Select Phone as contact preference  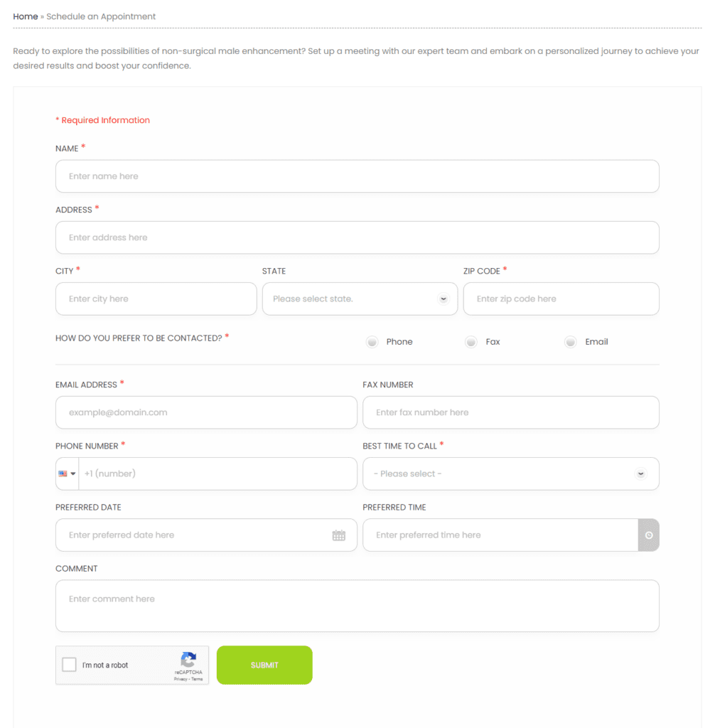coord(372,342)
